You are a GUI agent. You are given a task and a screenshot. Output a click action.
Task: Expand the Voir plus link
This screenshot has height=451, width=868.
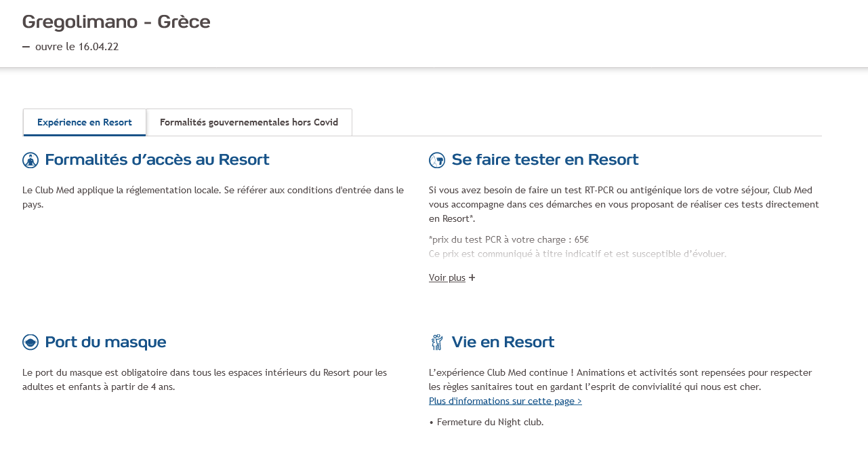click(447, 277)
